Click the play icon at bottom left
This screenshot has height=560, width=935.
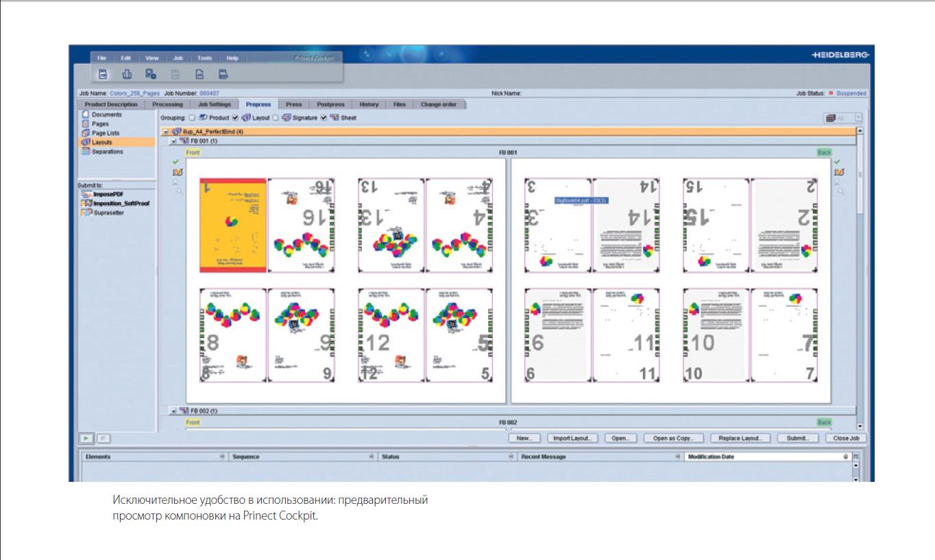[x=87, y=438]
